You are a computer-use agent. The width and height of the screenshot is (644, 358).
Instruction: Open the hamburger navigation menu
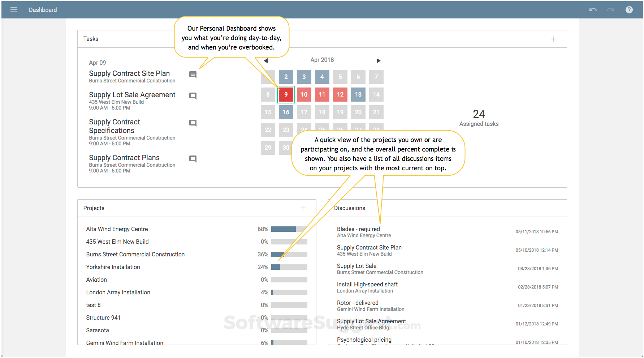pyautogui.click(x=14, y=10)
